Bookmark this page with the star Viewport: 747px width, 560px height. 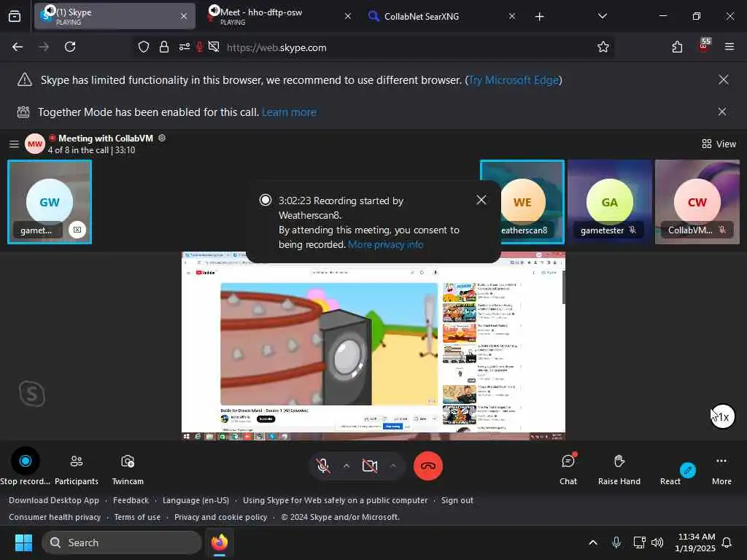[x=603, y=47]
